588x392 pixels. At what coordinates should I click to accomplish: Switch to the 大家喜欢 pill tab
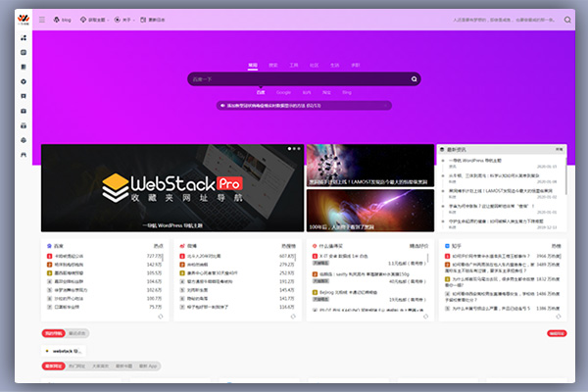pos(100,367)
